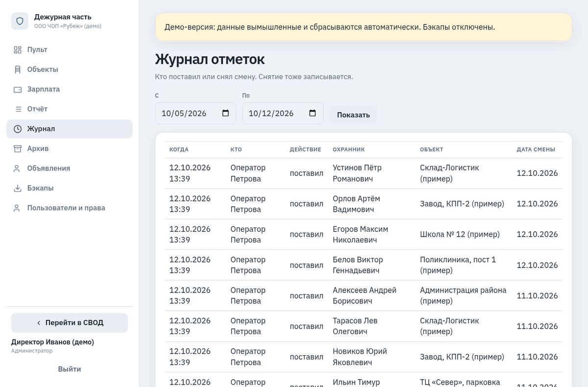This screenshot has height=387, width=588.
Task: Click the Выйти logout button
Action: click(70, 369)
